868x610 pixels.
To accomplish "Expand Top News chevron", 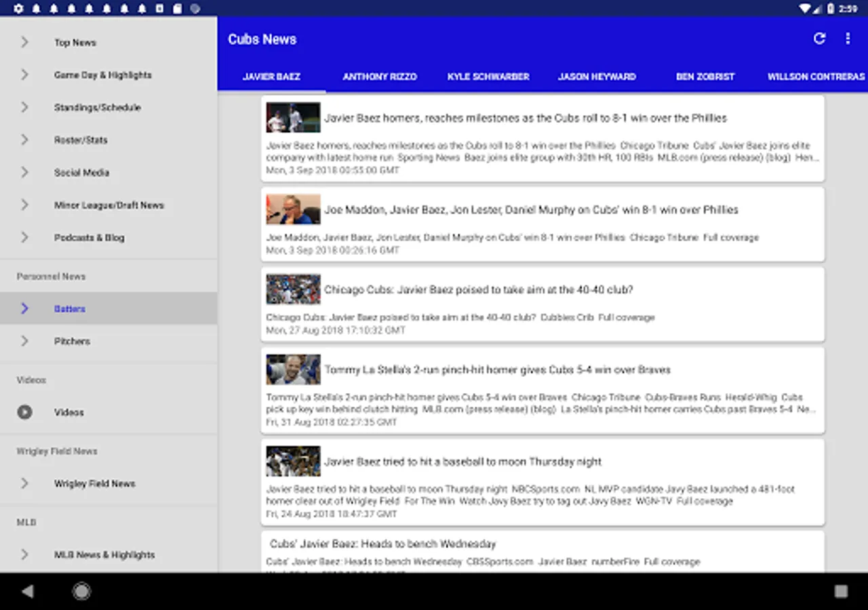I will click(x=24, y=42).
